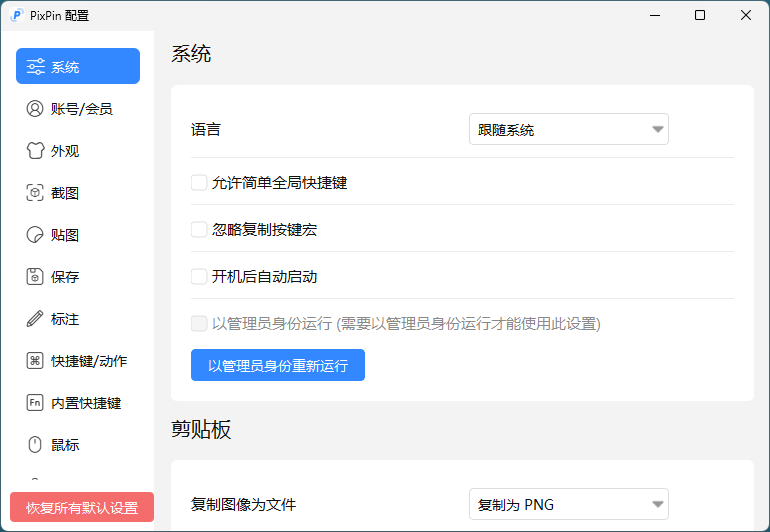Click the 保存 disk icon
Viewport: 770px width, 532px height.
[35, 277]
